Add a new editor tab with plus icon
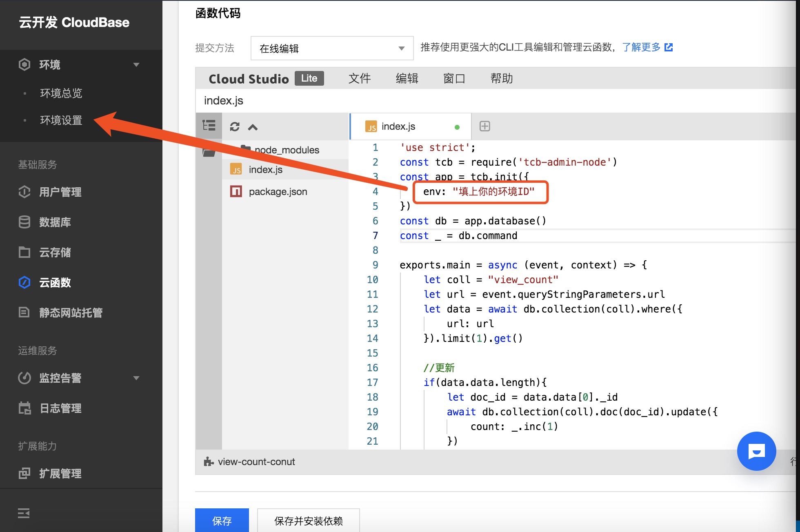Screen dimensions: 800x532 (485, 126)
